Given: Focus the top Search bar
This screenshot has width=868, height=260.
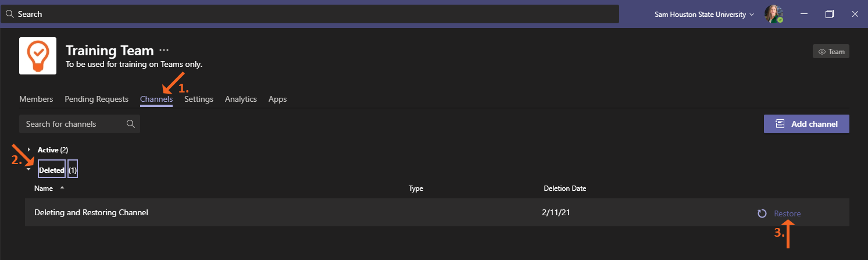Looking at the screenshot, I should click(x=309, y=14).
